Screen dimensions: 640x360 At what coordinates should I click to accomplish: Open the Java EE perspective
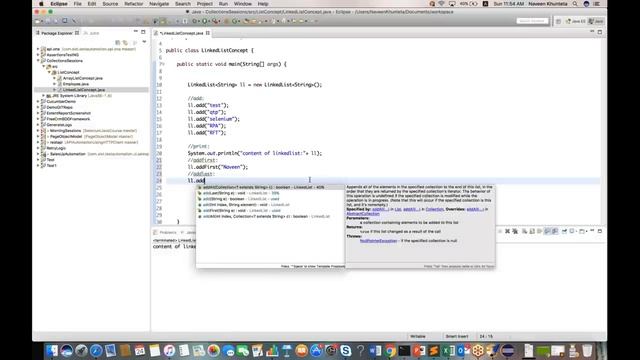tap(576, 21)
